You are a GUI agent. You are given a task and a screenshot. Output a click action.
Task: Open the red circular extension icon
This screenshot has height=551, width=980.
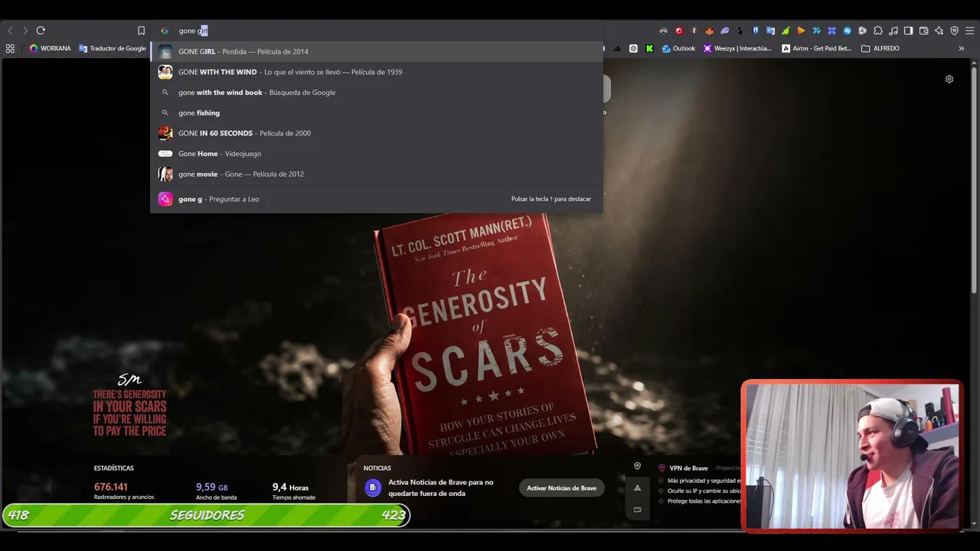pos(678,31)
